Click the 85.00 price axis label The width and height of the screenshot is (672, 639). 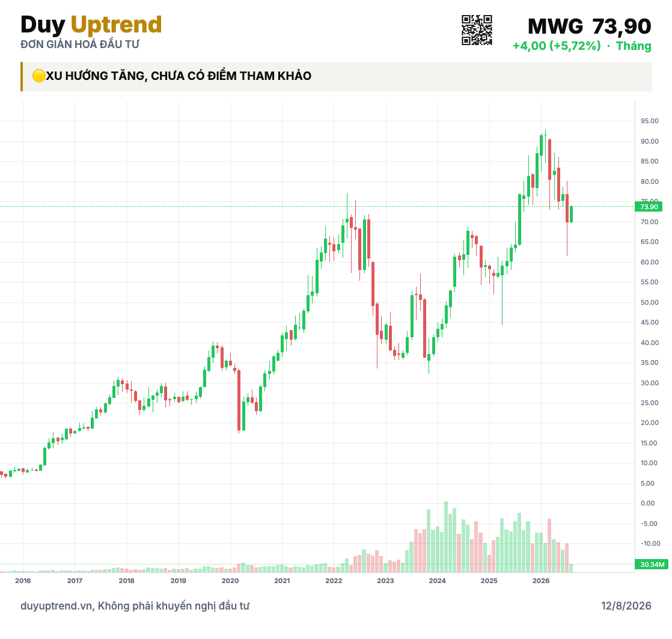(x=649, y=162)
